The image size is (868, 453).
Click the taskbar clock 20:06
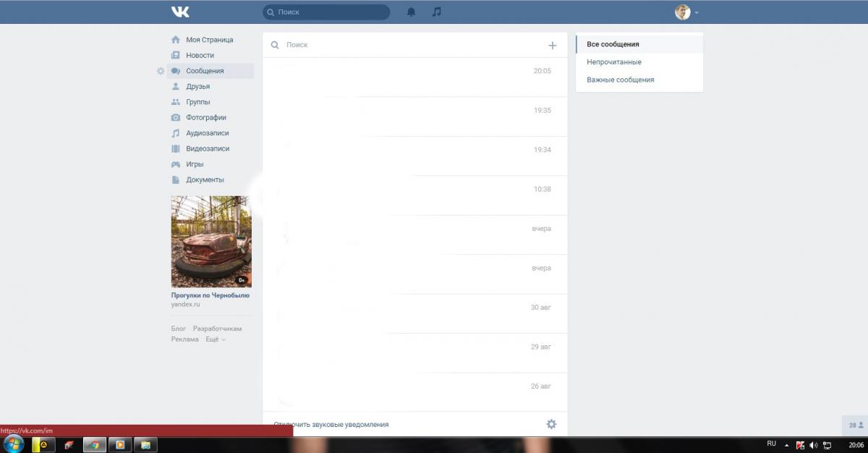tap(856, 444)
